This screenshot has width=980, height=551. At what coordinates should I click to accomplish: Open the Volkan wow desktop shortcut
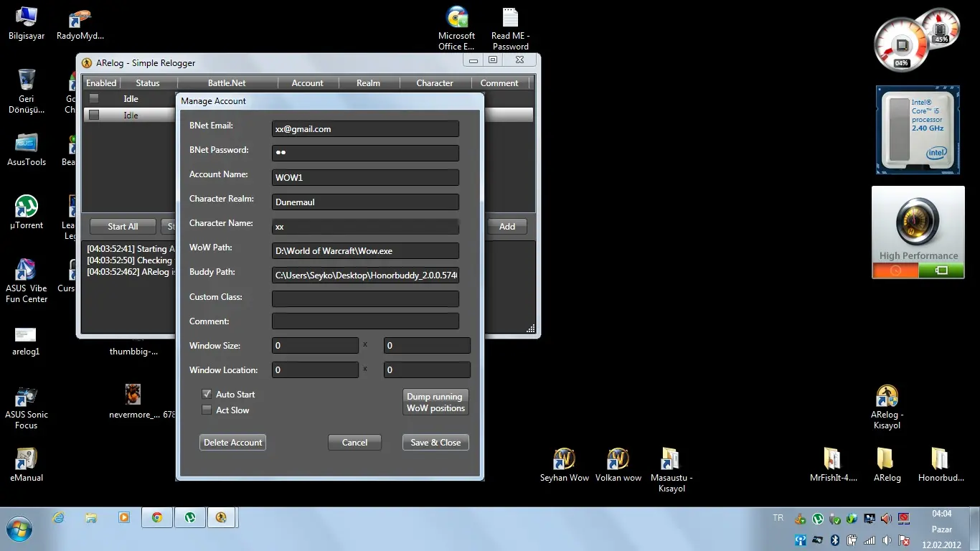pos(618,460)
